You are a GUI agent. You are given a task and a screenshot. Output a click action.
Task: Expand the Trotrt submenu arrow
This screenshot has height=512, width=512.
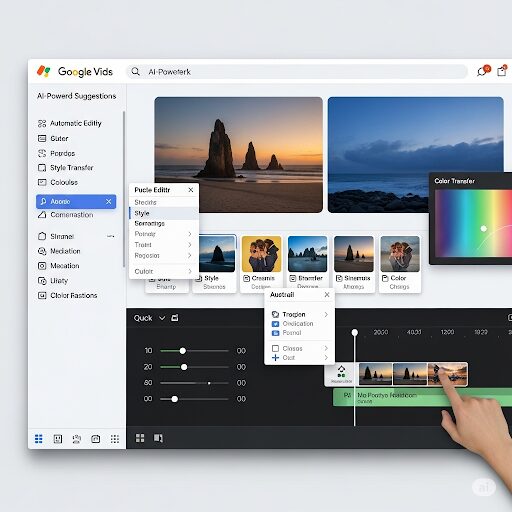(190, 245)
